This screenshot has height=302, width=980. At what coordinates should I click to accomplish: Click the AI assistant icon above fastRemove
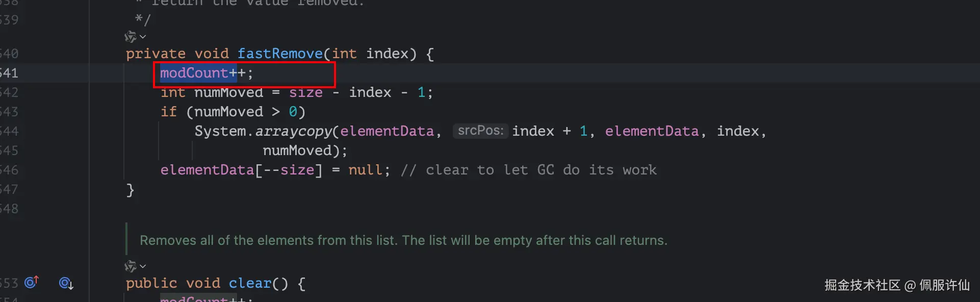[131, 37]
